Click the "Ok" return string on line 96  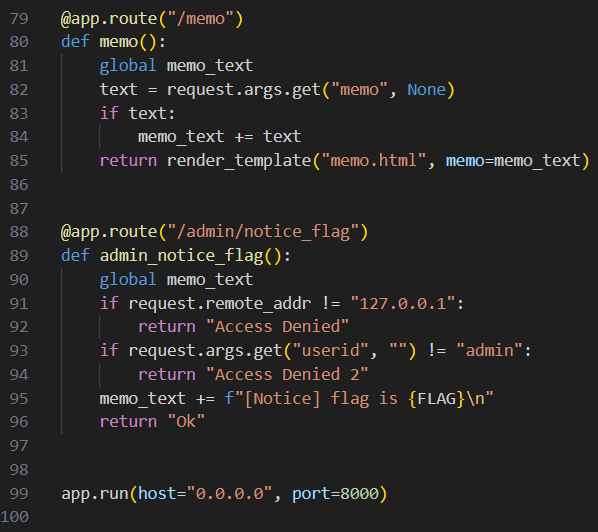[186, 422]
